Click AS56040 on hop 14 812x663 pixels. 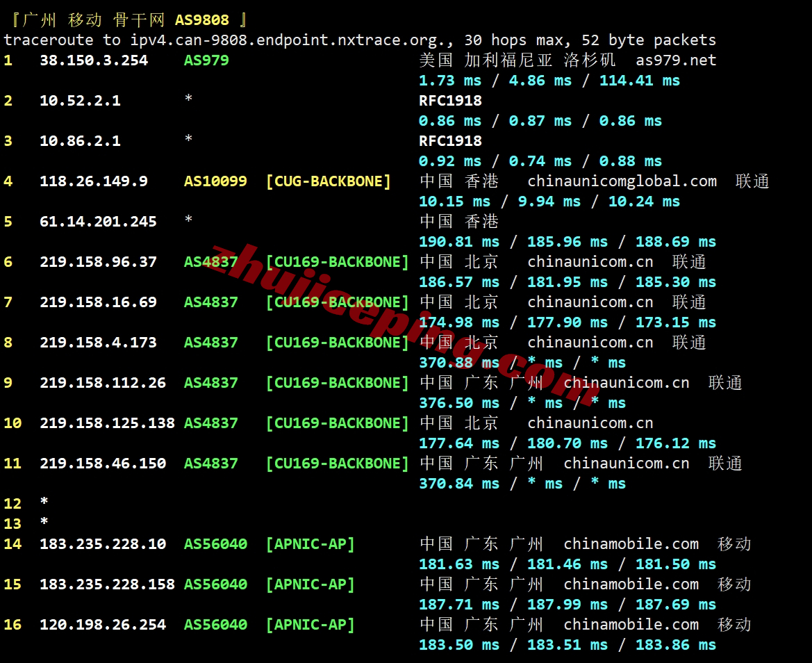[215, 546]
